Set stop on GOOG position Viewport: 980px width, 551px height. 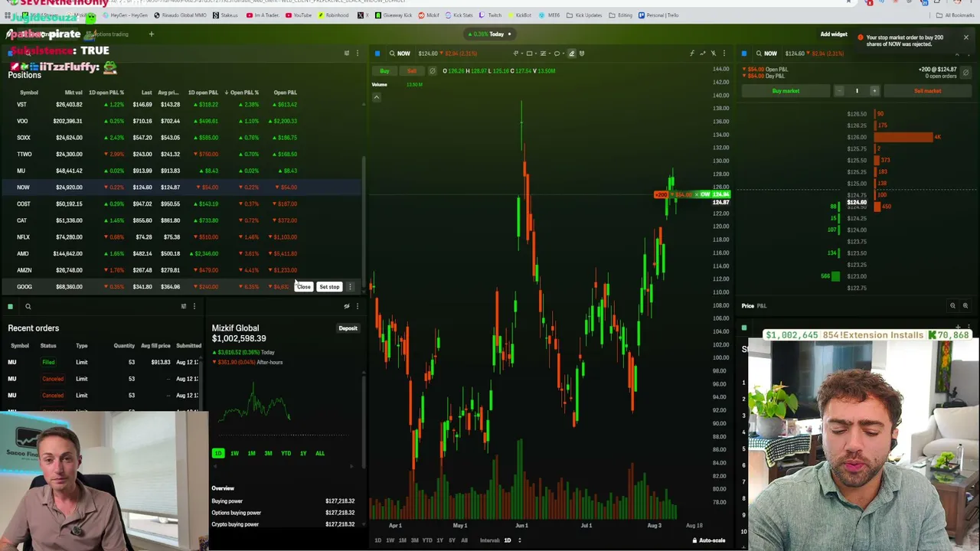(329, 287)
